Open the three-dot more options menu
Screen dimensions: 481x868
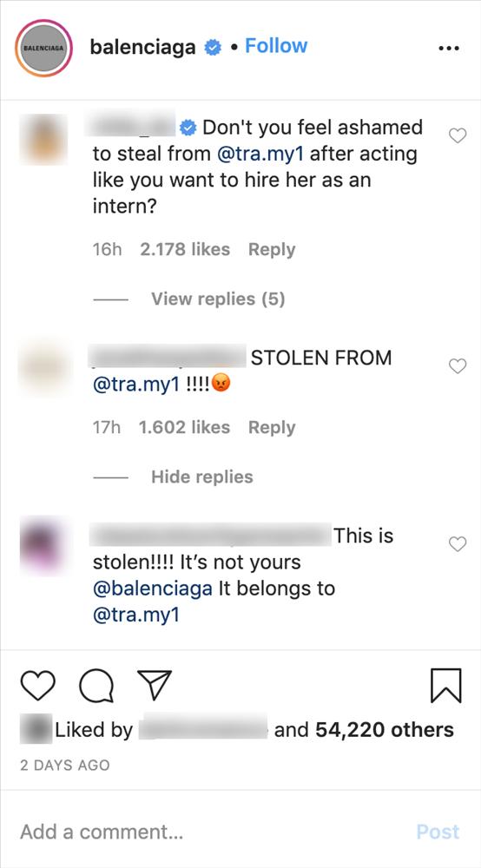[x=448, y=48]
